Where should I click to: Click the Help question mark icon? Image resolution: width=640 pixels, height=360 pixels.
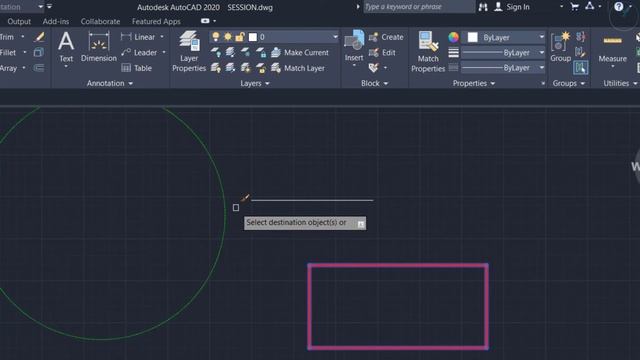(x=618, y=7)
